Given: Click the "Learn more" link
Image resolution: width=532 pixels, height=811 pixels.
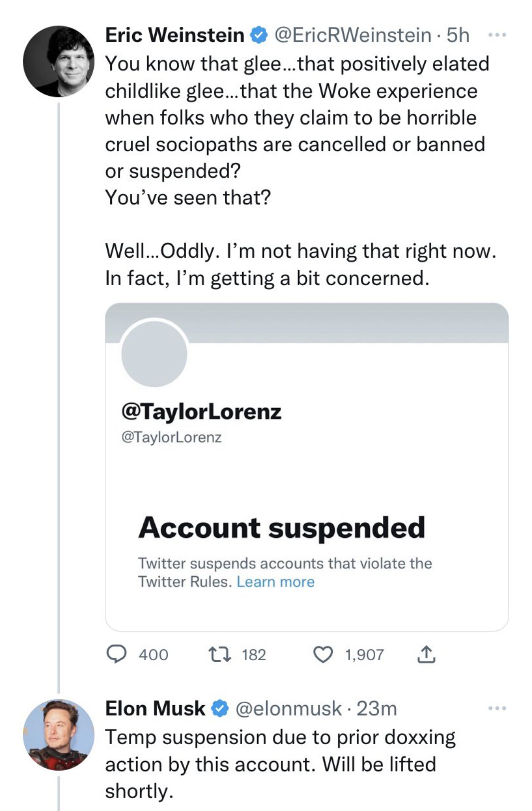Looking at the screenshot, I should coord(275,582).
